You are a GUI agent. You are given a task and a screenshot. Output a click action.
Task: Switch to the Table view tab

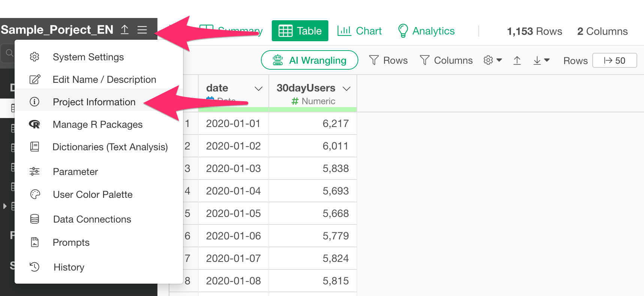coord(300,31)
